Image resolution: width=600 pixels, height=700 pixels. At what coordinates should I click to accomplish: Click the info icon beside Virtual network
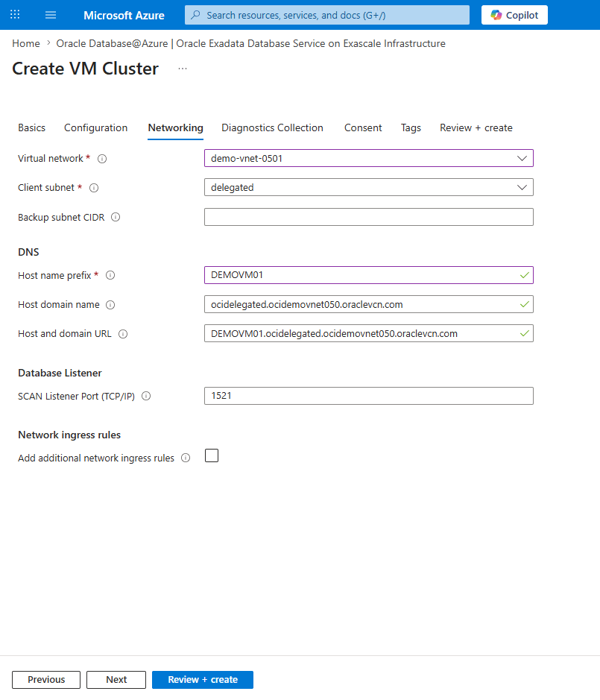coord(102,158)
